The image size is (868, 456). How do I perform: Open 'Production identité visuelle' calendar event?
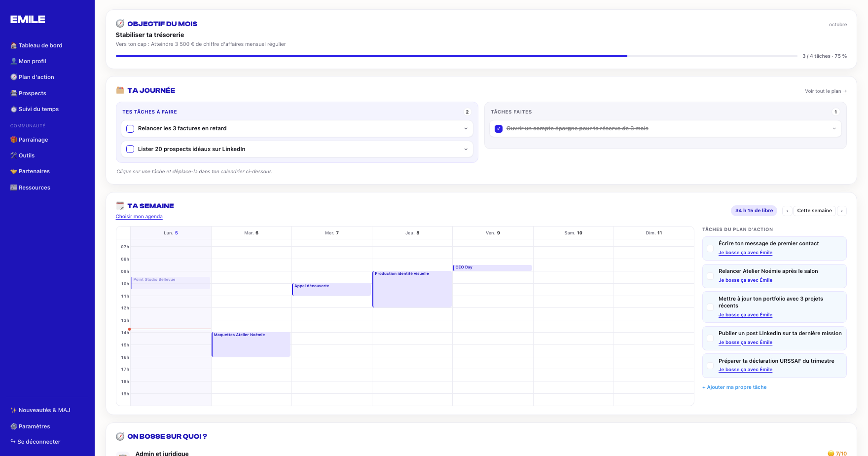click(412, 289)
